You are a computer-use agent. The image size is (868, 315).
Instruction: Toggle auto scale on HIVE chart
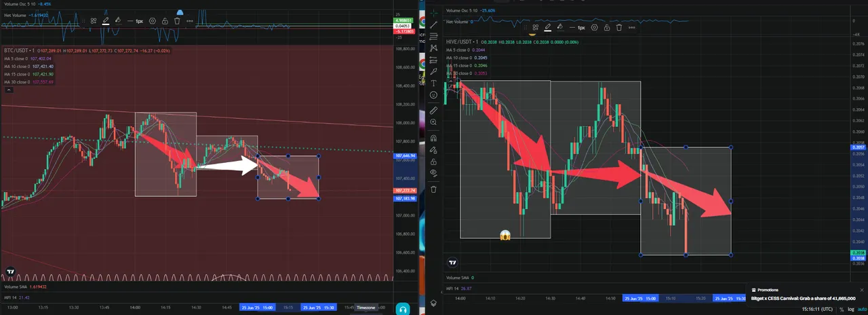coord(862,310)
